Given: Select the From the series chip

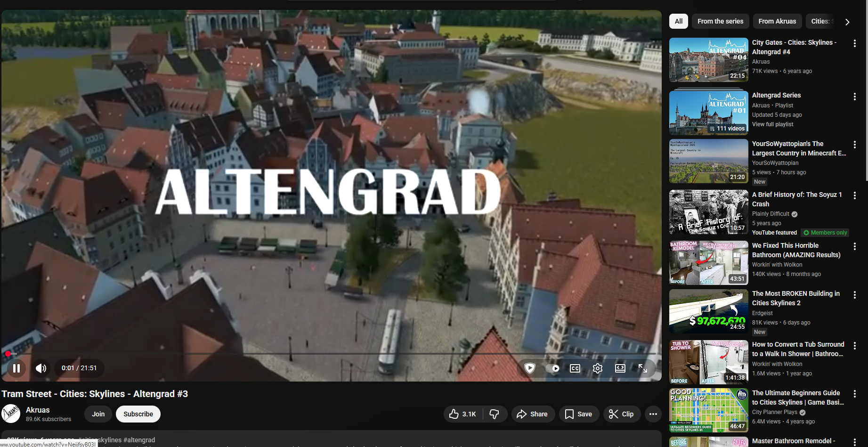Looking at the screenshot, I should (721, 21).
